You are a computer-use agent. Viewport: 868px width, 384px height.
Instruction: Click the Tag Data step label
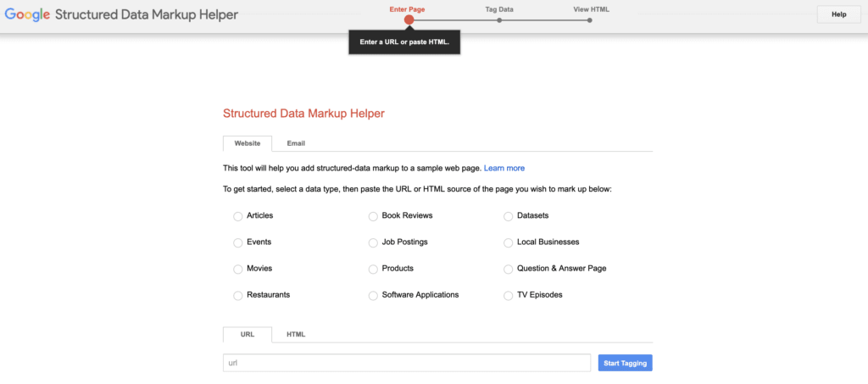[499, 9]
